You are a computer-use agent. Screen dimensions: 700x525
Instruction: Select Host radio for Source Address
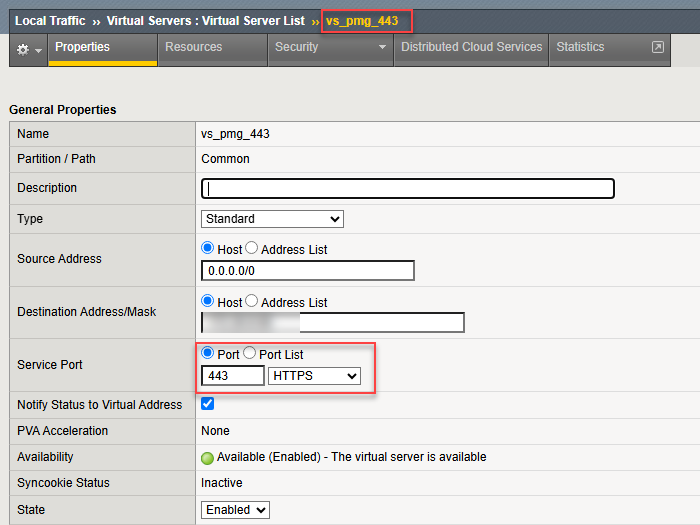(x=208, y=249)
